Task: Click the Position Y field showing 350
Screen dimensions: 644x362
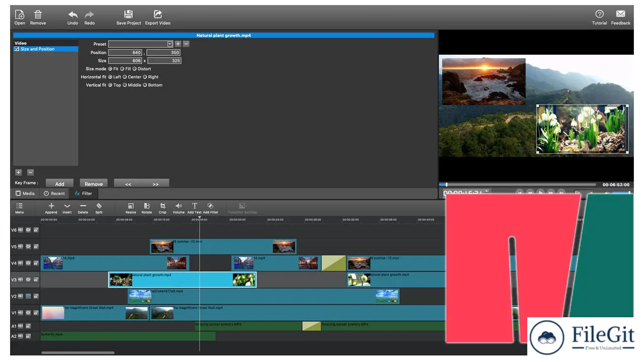Action: [164, 52]
